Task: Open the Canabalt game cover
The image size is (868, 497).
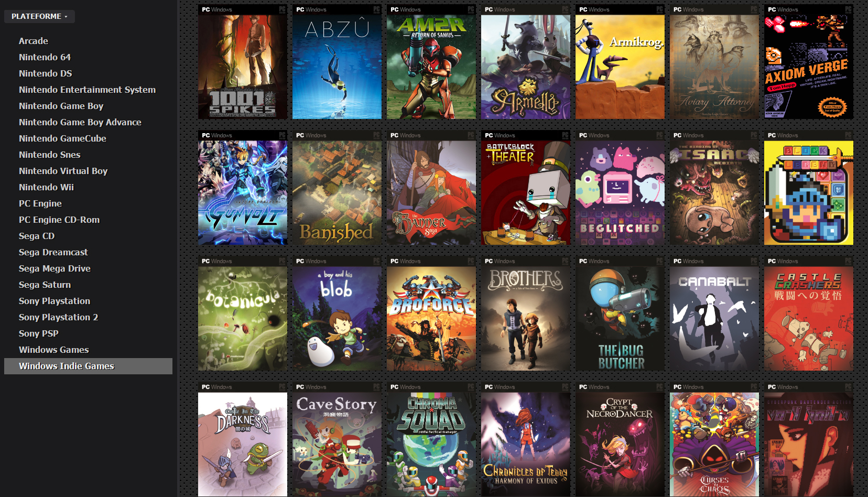Action: pos(714,314)
